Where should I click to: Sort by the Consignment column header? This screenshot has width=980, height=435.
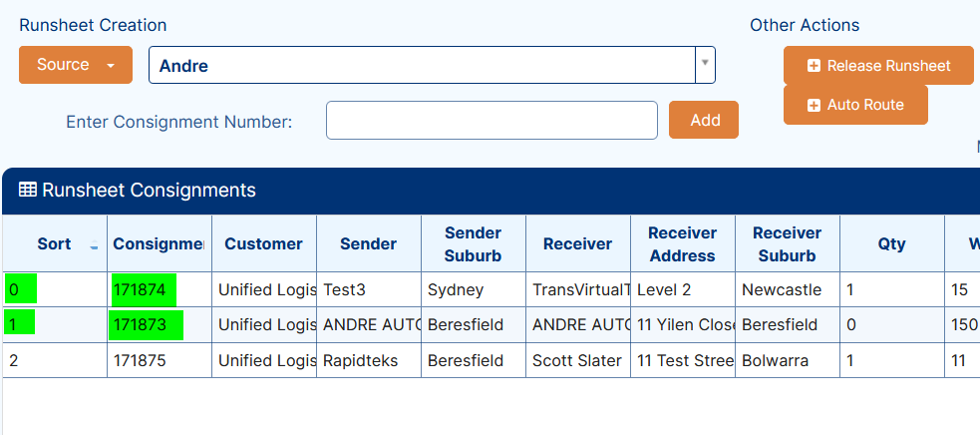160,244
